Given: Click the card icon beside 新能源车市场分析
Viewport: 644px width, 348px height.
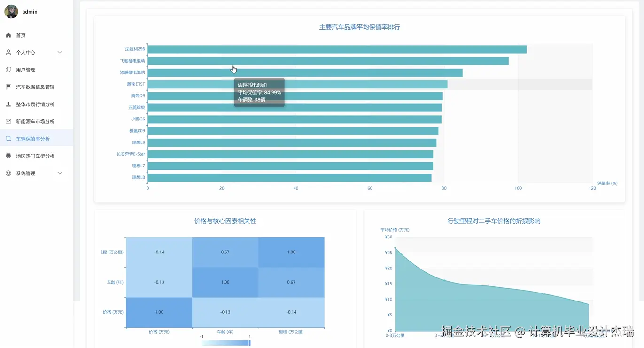Looking at the screenshot, I should [8, 121].
